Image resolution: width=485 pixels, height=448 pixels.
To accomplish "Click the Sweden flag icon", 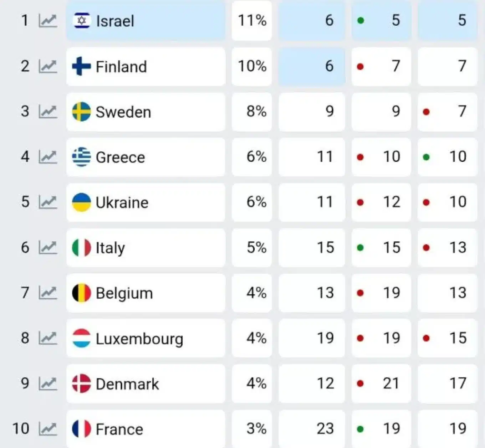I will (x=81, y=112).
